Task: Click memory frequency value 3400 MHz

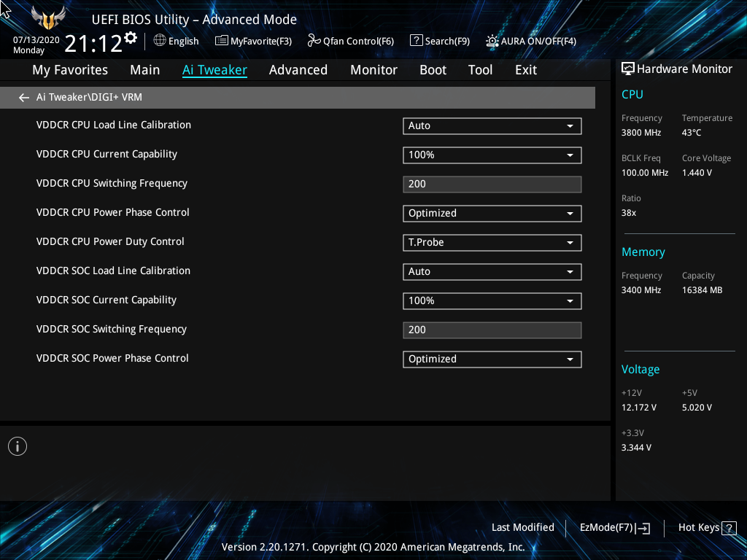Action: point(640,290)
